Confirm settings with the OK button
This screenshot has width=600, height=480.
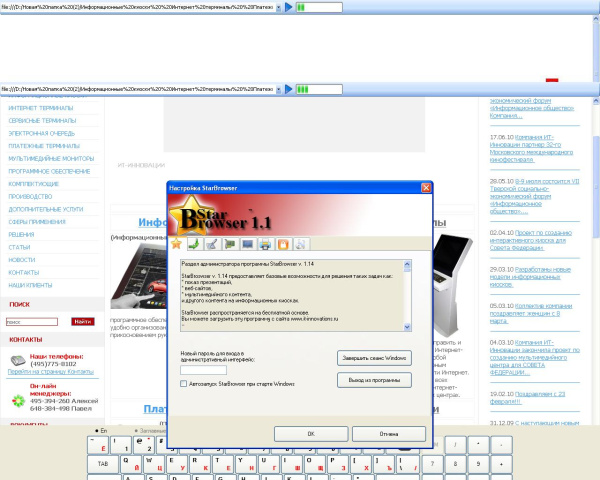(x=311, y=434)
